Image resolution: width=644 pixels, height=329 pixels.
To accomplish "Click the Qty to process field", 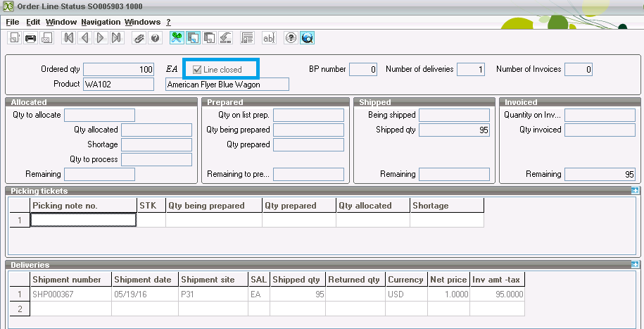I will click(x=156, y=159).
